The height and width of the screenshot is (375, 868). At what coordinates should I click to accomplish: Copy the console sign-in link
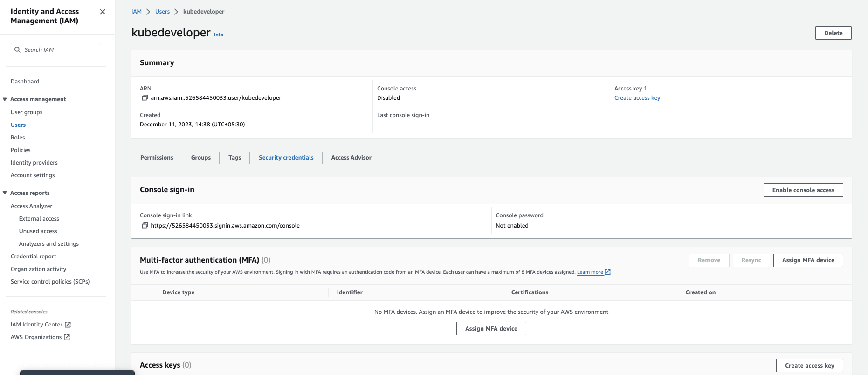coord(145,226)
